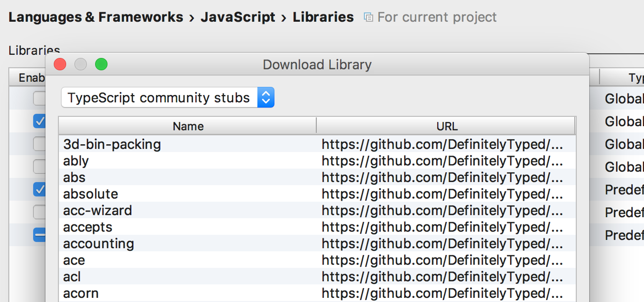The image size is (644, 302).
Task: Toggle the dash-marked checkbox in Libraries table
Action: pyautogui.click(x=39, y=235)
